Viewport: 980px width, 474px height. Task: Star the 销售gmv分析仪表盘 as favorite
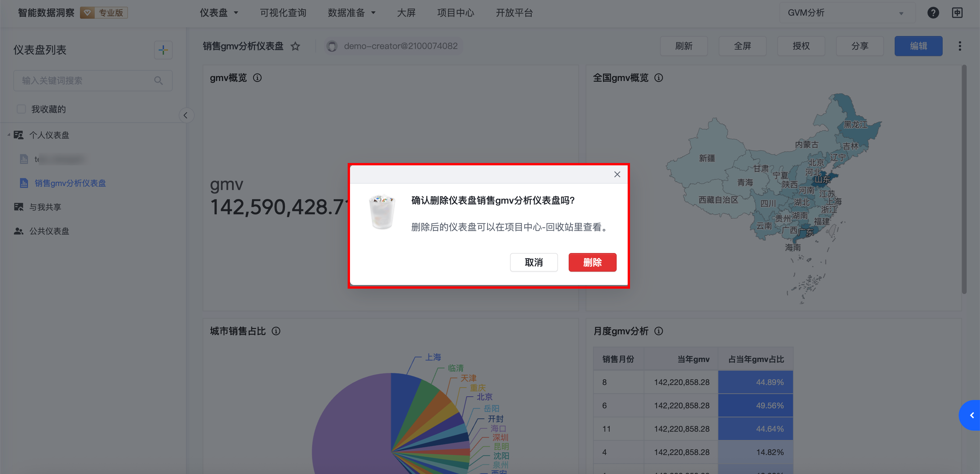point(295,46)
